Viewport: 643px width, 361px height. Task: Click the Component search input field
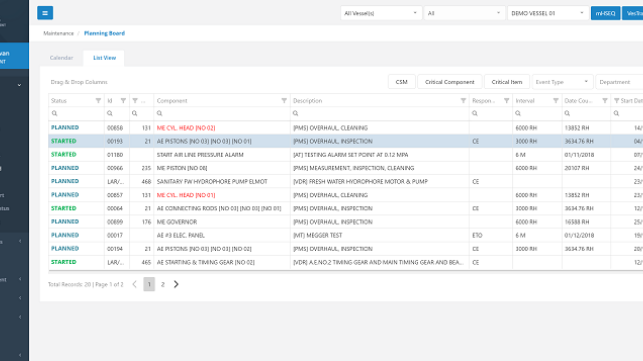tap(222, 113)
